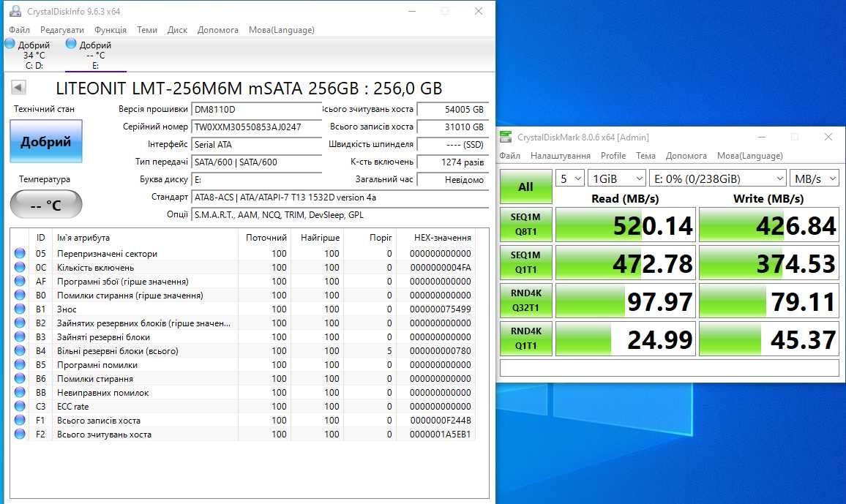Click the 54005 GB host reads value

[453, 110]
